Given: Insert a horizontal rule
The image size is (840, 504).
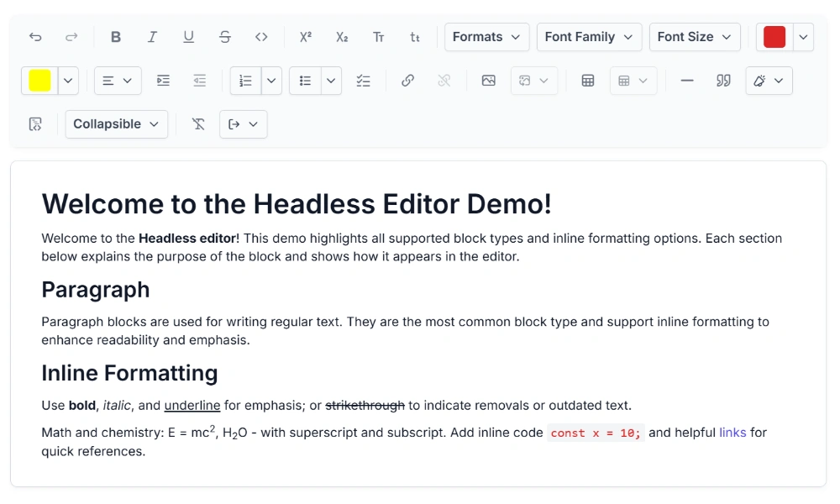Looking at the screenshot, I should pos(687,81).
